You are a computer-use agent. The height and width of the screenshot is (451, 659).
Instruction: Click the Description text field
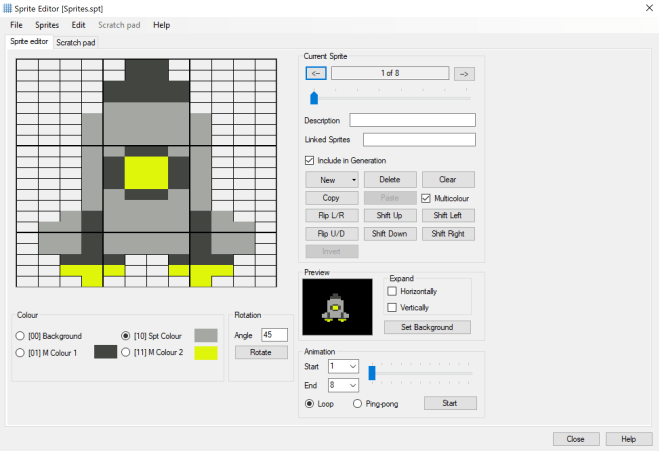pyautogui.click(x=412, y=120)
